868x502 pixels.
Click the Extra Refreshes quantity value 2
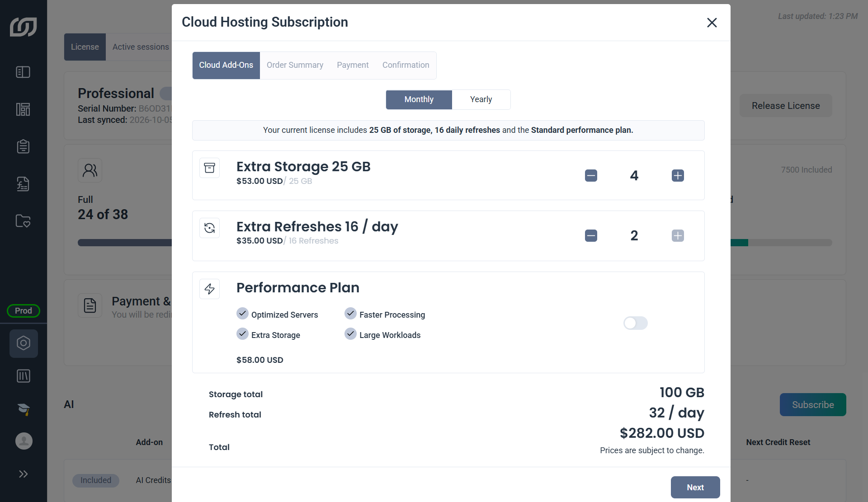[634, 236]
